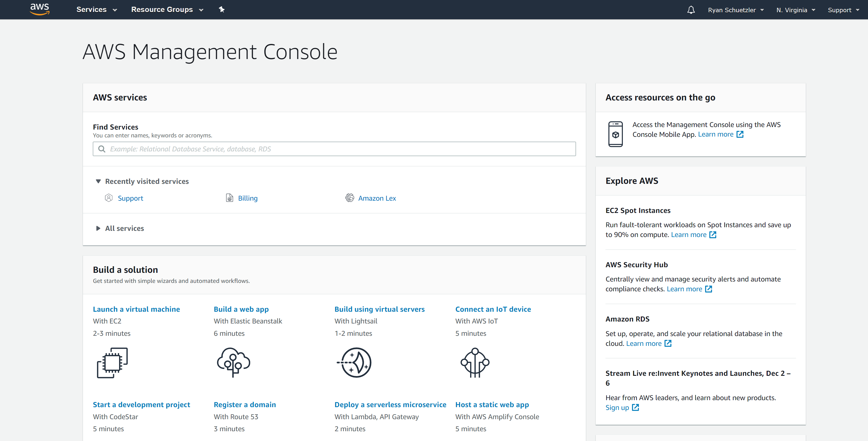Click Launch a virtual machine link
This screenshot has height=441, width=868.
136,309
